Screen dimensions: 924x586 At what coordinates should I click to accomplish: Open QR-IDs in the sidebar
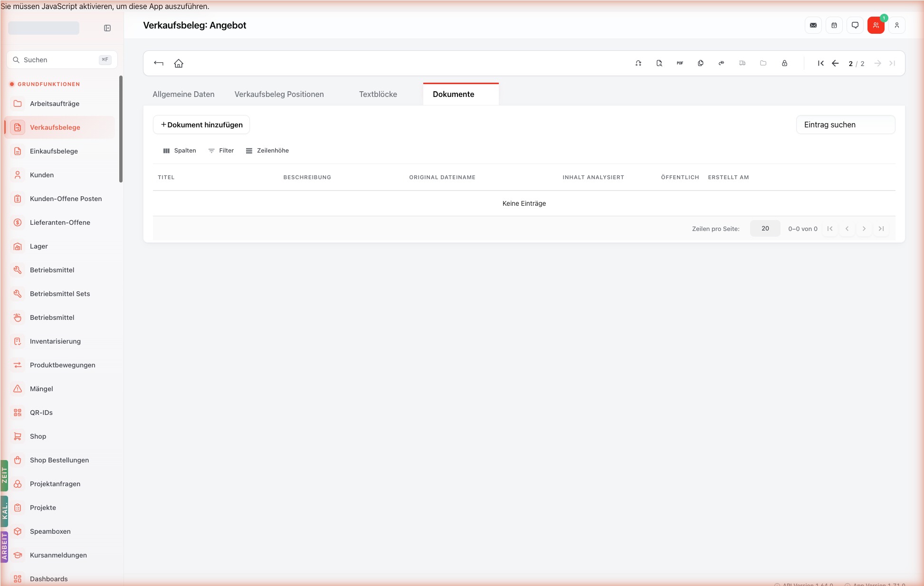tap(60, 413)
